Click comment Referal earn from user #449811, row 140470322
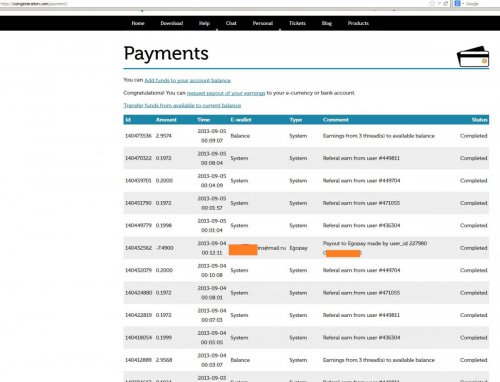Screen dimensions: 500x382 361,158
